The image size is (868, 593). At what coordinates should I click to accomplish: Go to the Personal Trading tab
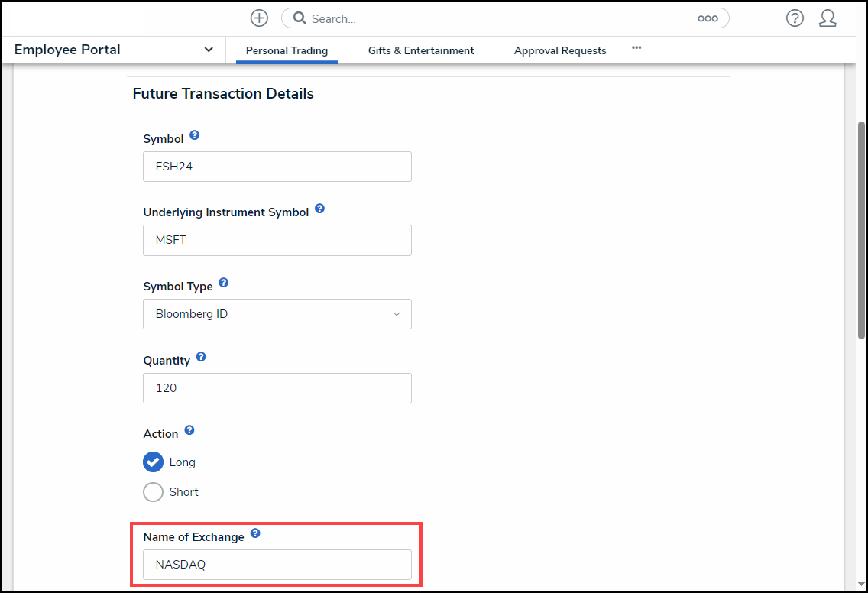[x=287, y=50]
